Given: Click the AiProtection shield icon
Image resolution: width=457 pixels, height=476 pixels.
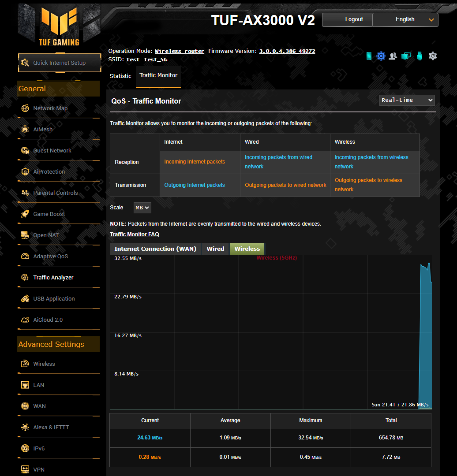Looking at the screenshot, I should click(25, 172).
